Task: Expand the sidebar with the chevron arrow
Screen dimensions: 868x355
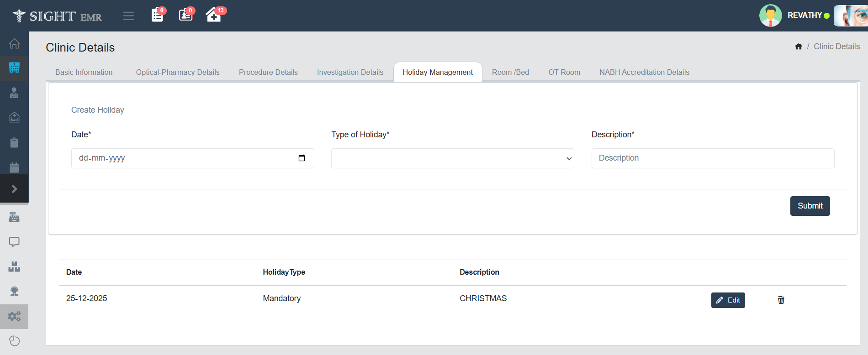Action: point(14,189)
